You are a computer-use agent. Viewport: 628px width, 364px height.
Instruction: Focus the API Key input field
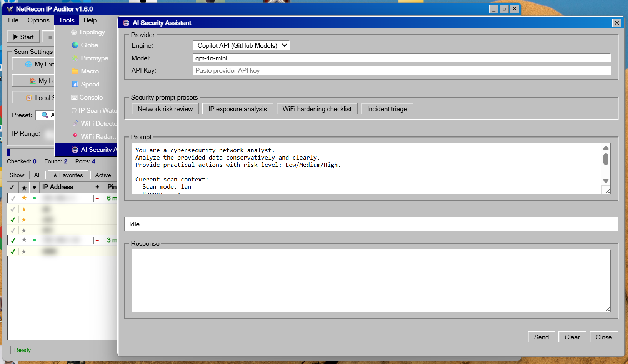[401, 70]
